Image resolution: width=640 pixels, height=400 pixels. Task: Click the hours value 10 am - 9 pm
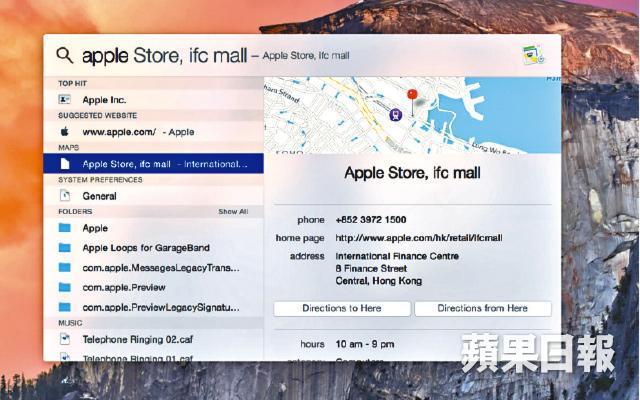pos(365,344)
